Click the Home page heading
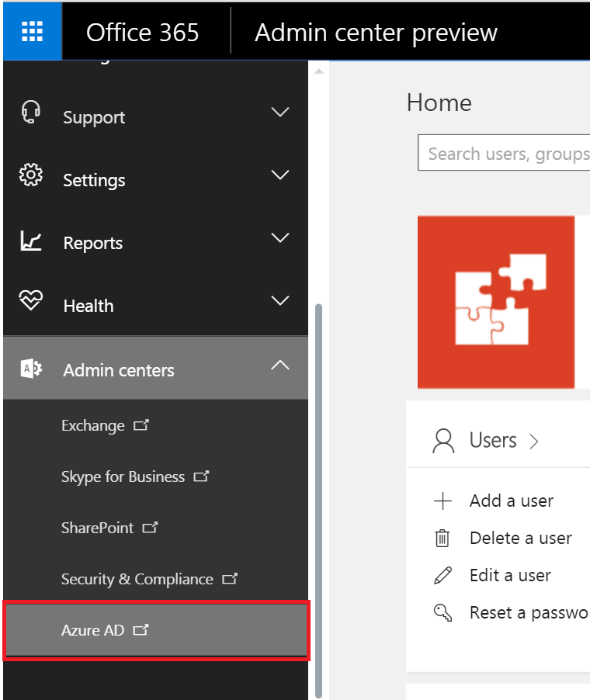The image size is (590, 700). tap(439, 102)
